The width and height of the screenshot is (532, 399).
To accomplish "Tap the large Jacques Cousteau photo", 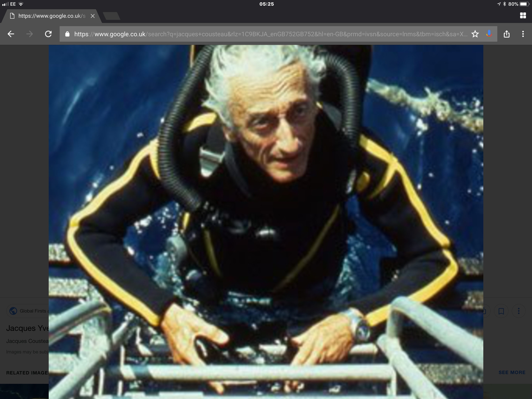I will (266, 192).
